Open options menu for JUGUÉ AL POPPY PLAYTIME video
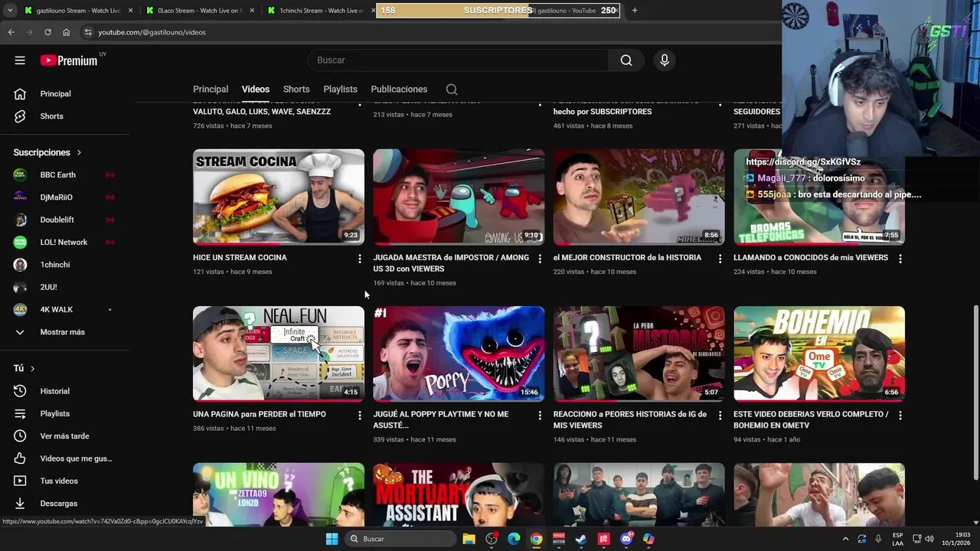 540,416
